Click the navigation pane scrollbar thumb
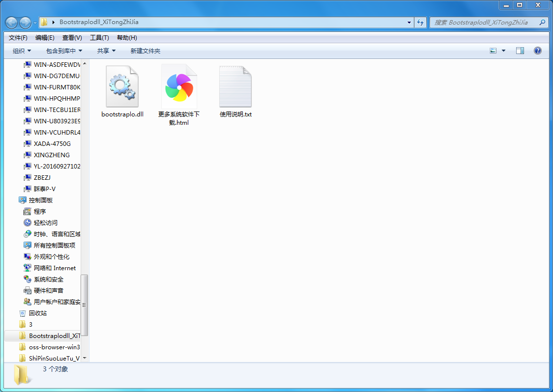 (85, 305)
